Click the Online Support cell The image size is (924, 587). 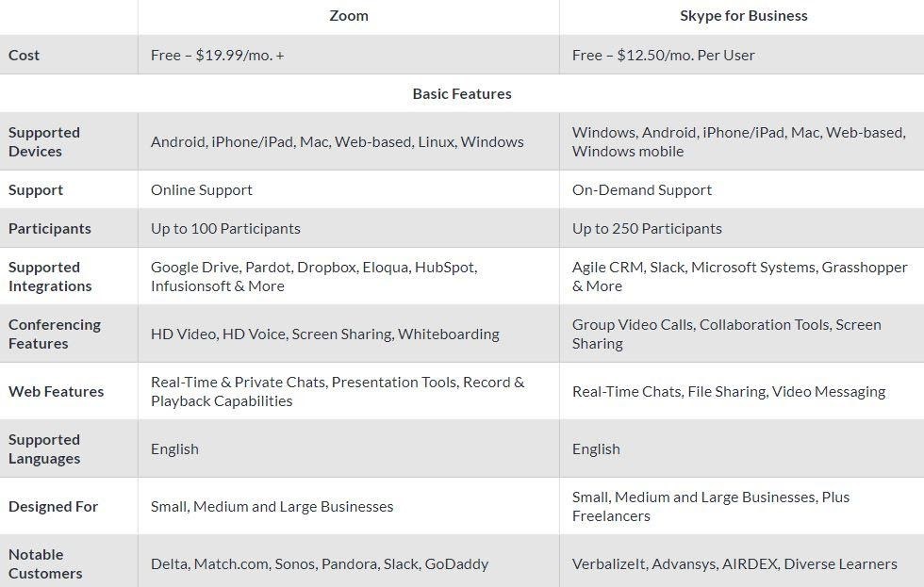click(202, 190)
